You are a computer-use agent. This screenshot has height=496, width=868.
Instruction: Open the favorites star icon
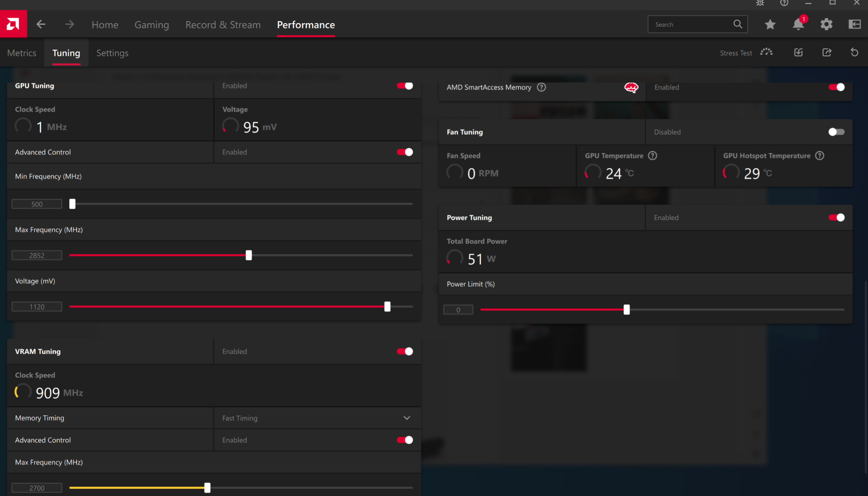(x=770, y=24)
